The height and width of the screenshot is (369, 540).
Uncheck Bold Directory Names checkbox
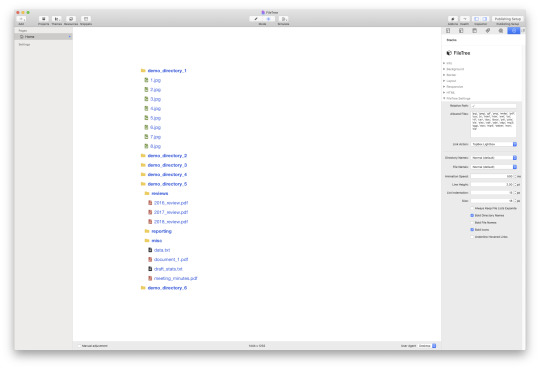[x=472, y=216]
